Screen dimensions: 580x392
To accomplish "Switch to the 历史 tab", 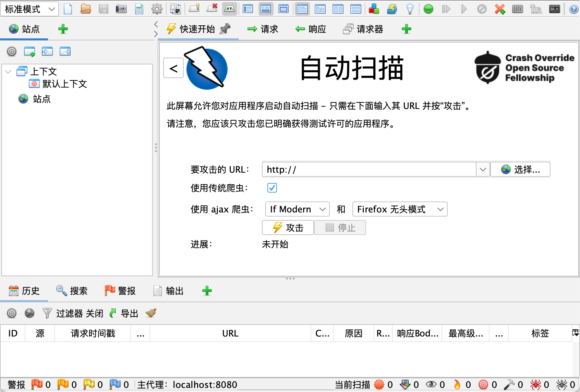I will click(24, 291).
